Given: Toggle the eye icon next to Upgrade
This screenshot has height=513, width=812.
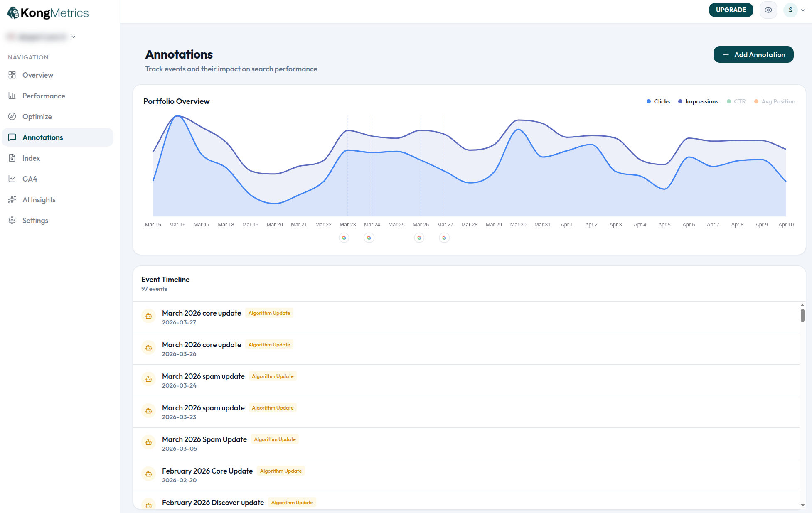Looking at the screenshot, I should (x=768, y=10).
